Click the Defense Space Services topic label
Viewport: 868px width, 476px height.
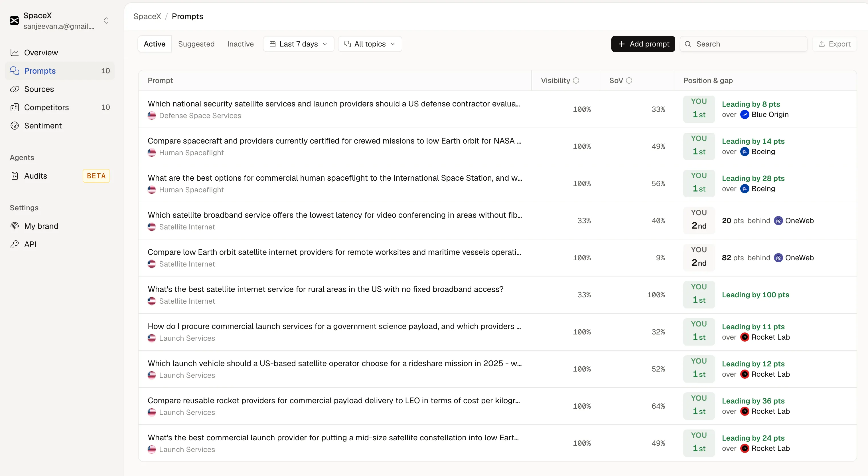tap(200, 116)
